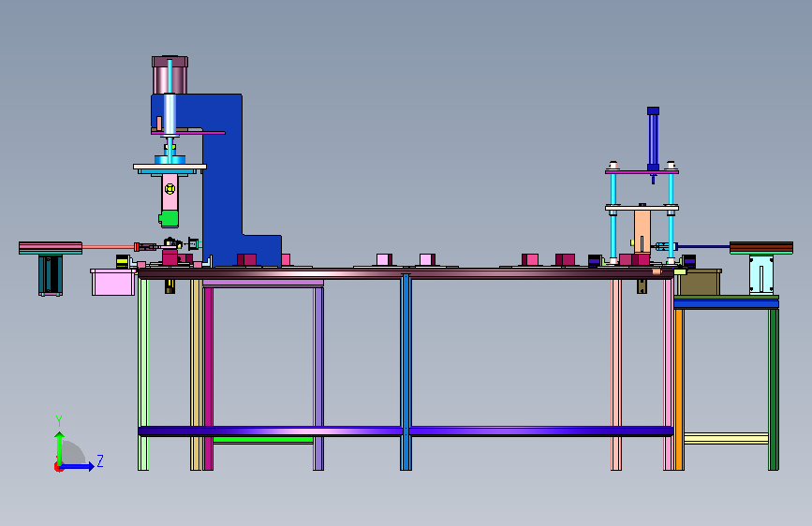
Task: Select the dark green leg at far right
Action: tap(774, 389)
